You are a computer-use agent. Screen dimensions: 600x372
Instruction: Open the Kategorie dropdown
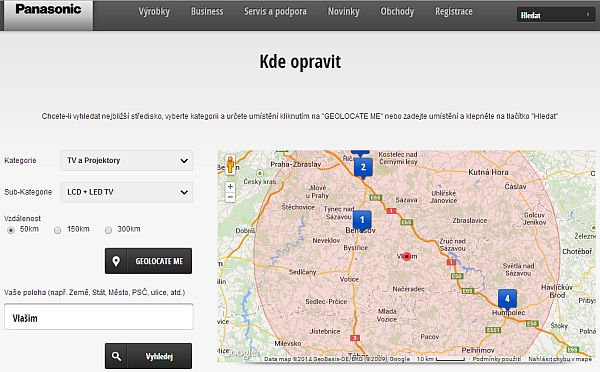(127, 160)
